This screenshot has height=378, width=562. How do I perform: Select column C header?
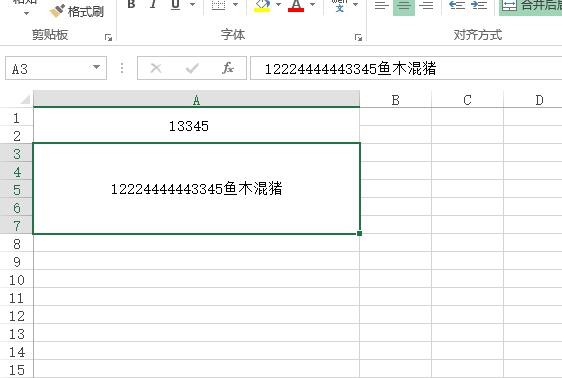467,100
